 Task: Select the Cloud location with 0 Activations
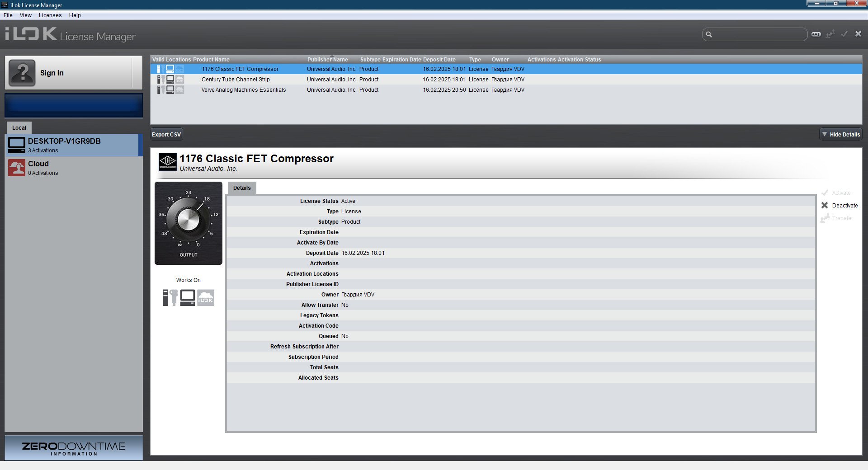(x=74, y=168)
